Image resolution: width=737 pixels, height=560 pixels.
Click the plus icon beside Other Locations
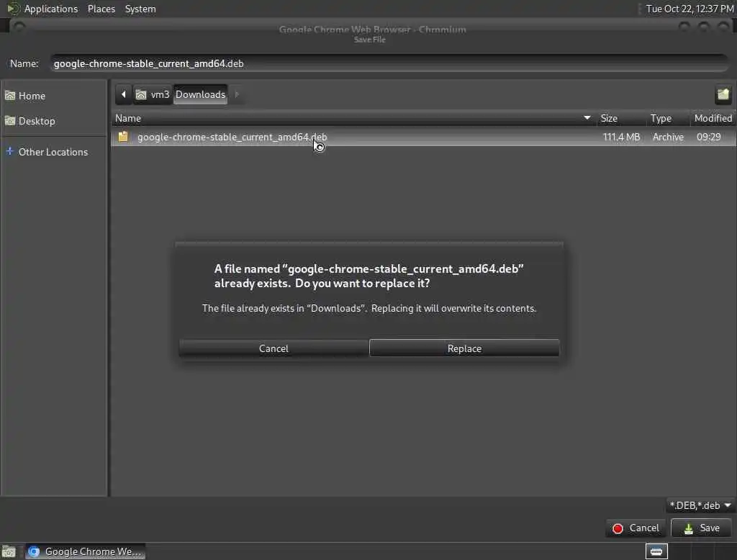tap(9, 151)
